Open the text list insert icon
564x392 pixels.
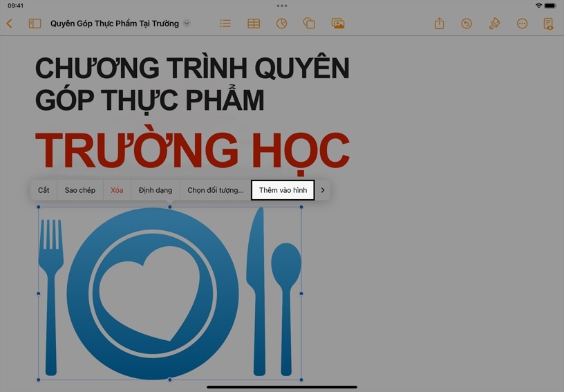point(225,24)
